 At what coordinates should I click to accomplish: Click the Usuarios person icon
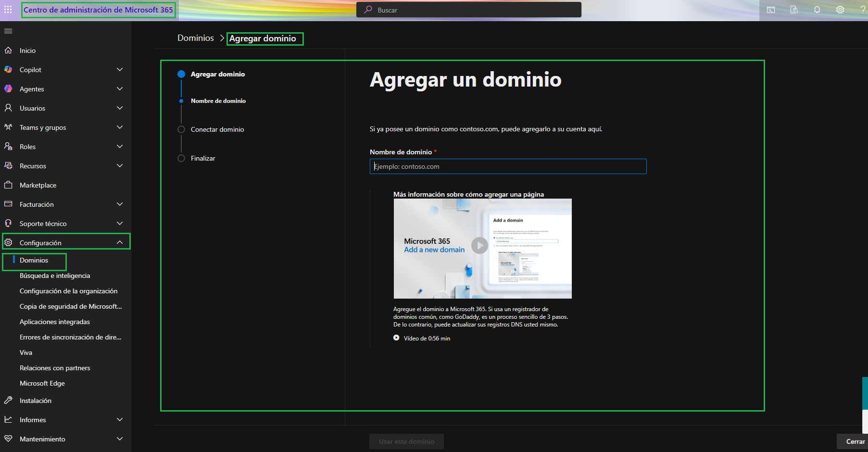8,108
